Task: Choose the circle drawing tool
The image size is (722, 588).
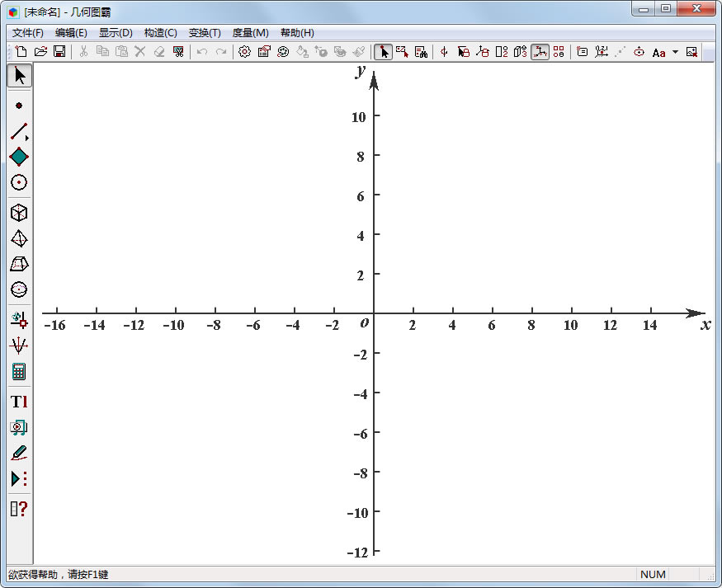Action: pos(19,182)
